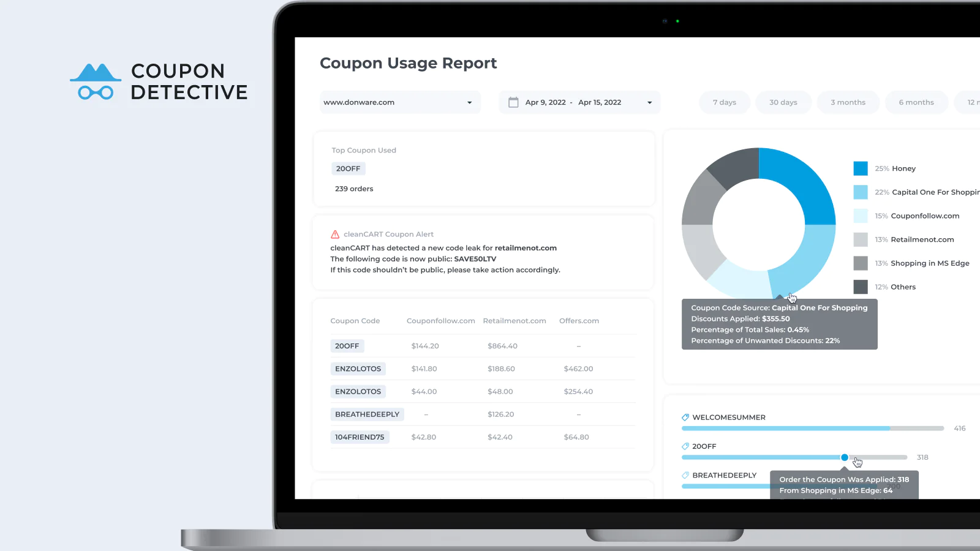The height and width of the screenshot is (551, 980).
Task: Click the Couponfollow.com column header
Action: tap(441, 321)
